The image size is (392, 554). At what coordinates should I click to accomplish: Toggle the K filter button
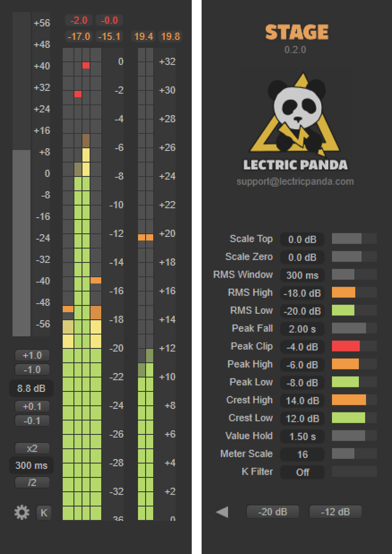[44, 513]
